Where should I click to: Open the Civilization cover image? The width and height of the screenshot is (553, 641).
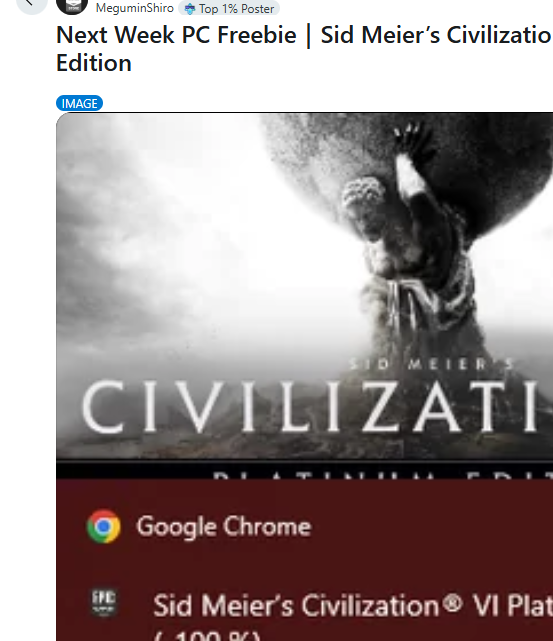304,294
